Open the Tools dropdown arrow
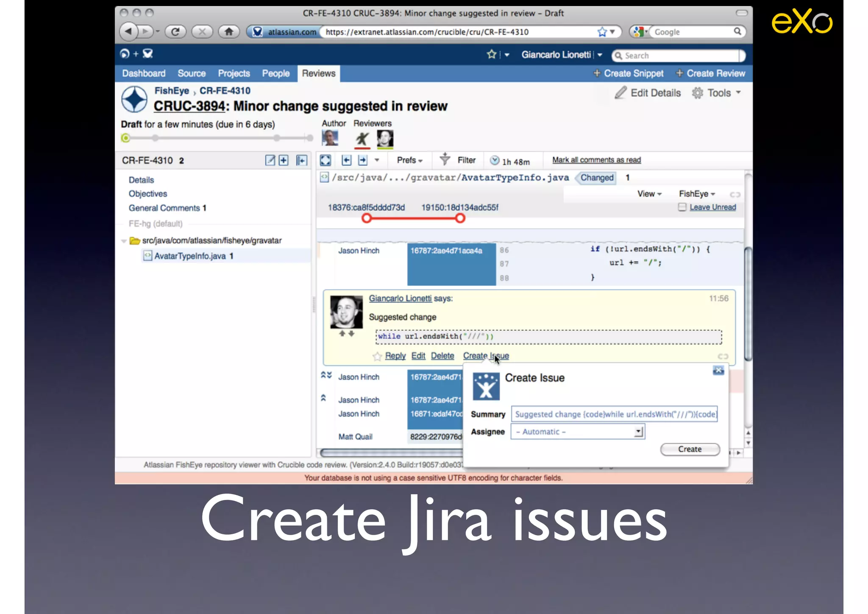The height and width of the screenshot is (614, 868). [738, 92]
